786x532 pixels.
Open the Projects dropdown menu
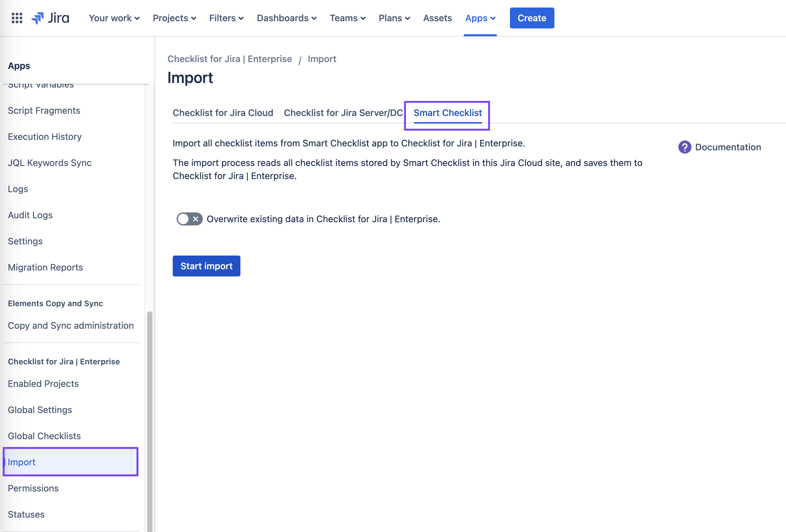174,18
